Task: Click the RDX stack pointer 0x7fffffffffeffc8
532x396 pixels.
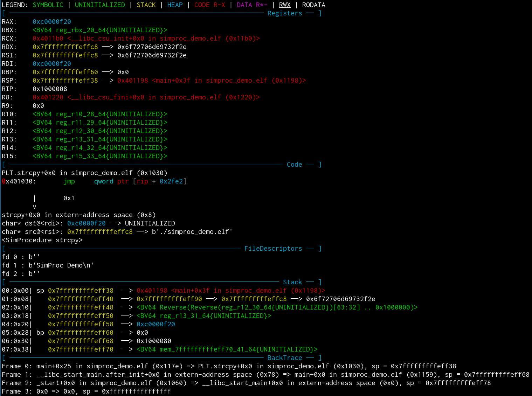Action: (65, 47)
